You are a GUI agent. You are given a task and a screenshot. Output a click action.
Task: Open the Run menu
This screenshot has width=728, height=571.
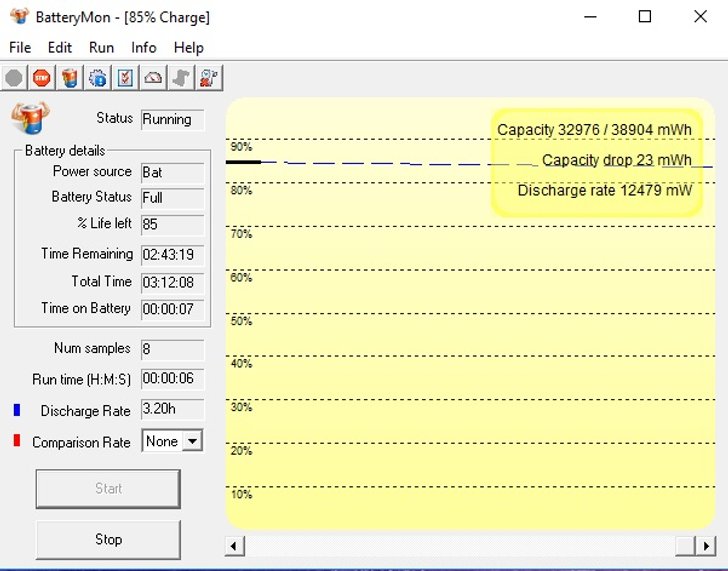[x=101, y=47]
